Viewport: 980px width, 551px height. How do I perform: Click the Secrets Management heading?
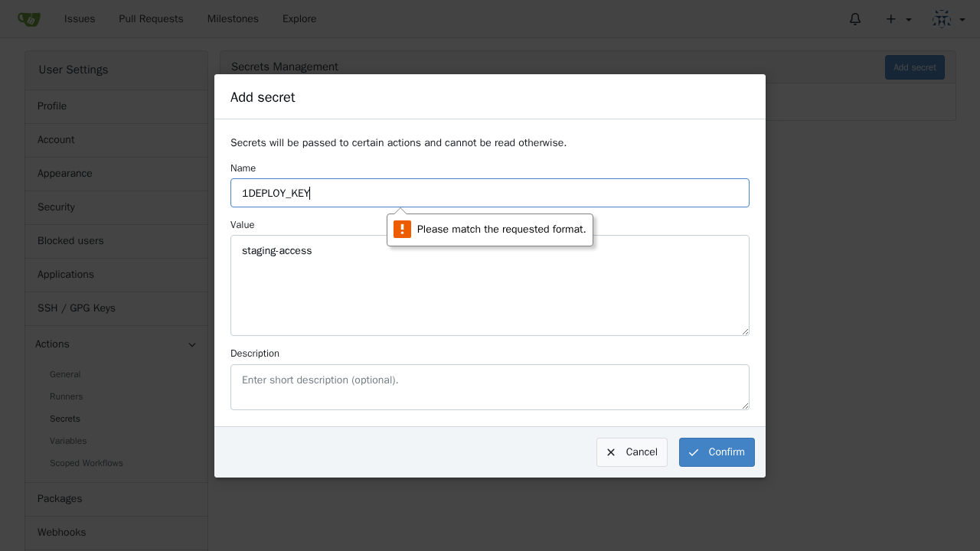(x=285, y=67)
